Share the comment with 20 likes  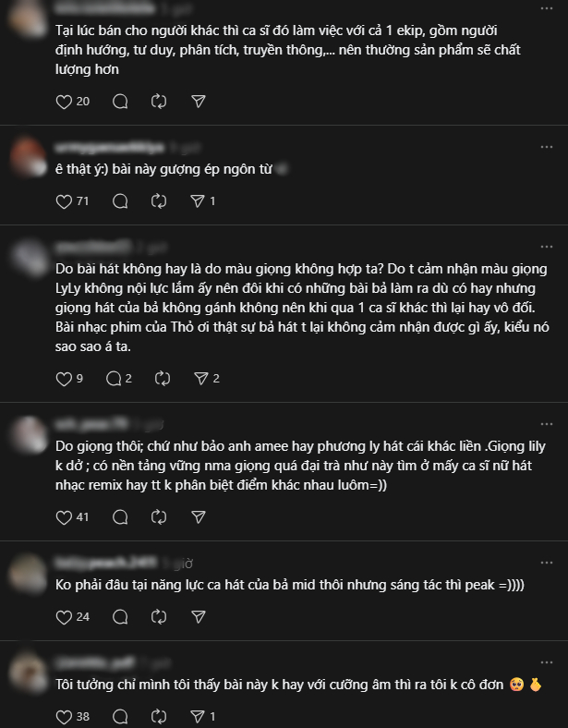(x=197, y=101)
